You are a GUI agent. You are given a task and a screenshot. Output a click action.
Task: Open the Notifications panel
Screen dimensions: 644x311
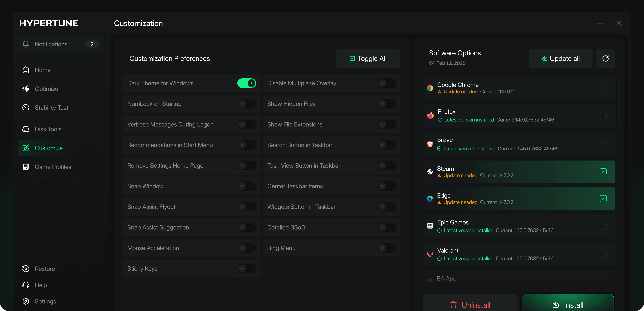point(61,44)
